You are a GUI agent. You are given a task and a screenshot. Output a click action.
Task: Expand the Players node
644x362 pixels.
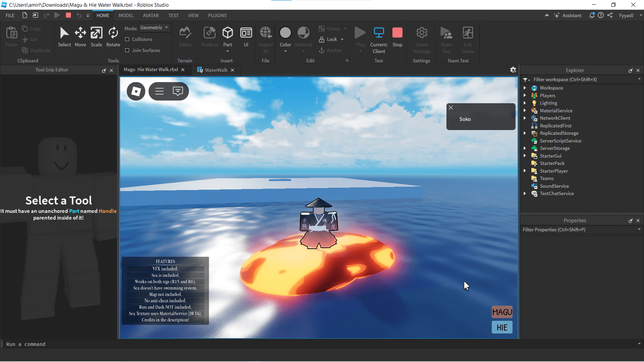tap(525, 95)
